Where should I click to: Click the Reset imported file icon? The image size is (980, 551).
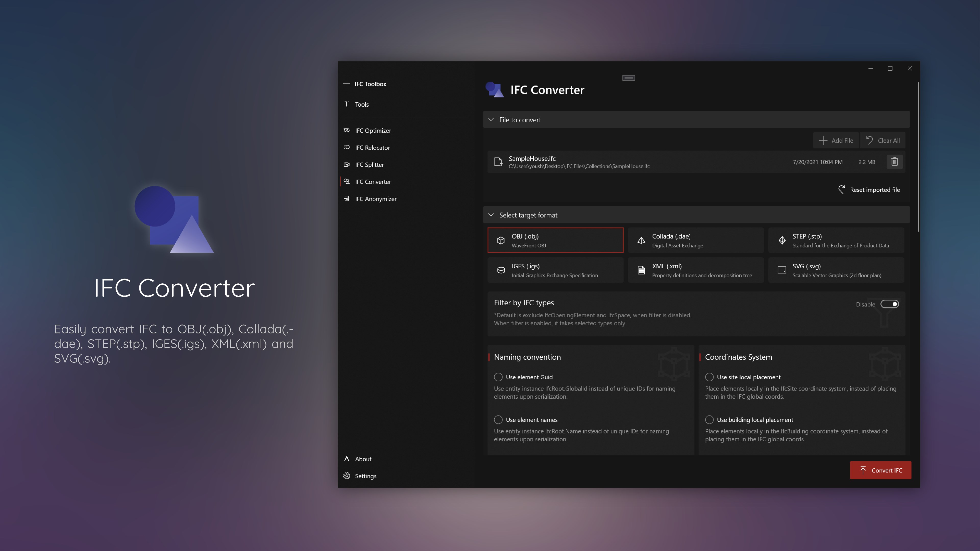(841, 189)
